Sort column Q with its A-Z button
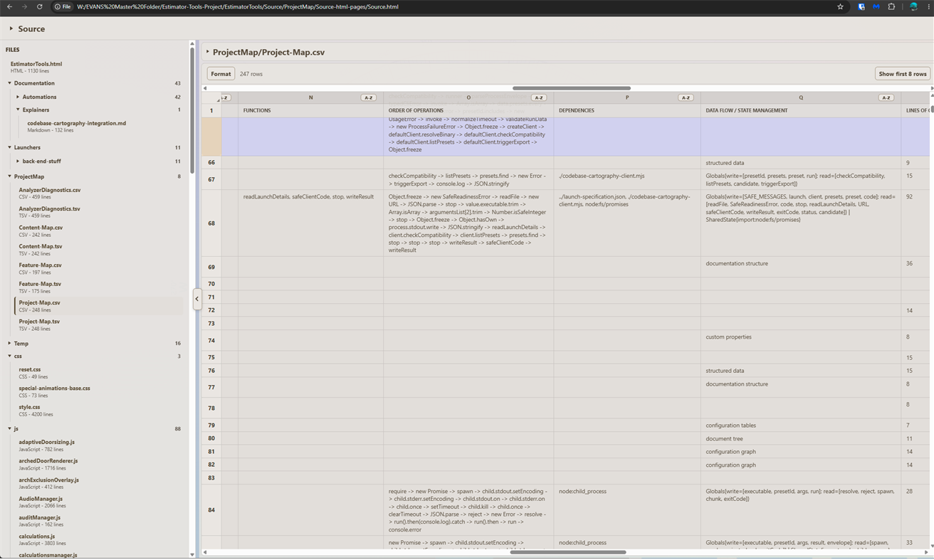The image size is (934, 560). coord(886,97)
